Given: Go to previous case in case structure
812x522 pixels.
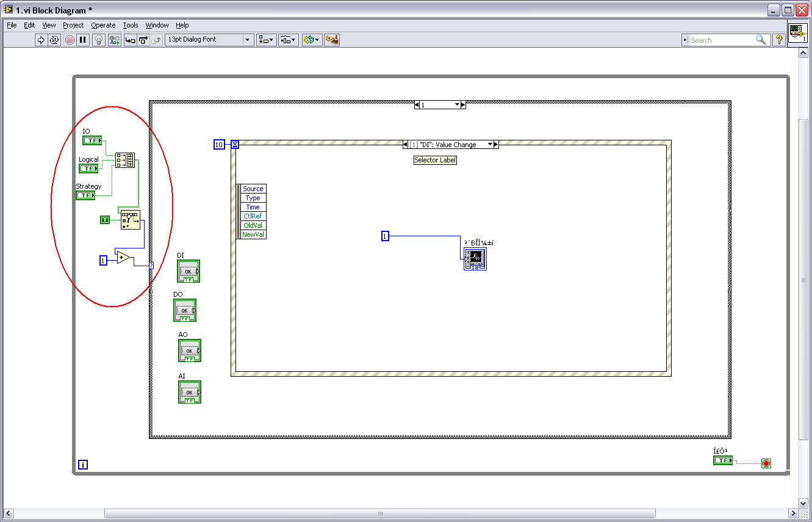Looking at the screenshot, I should pyautogui.click(x=417, y=105).
